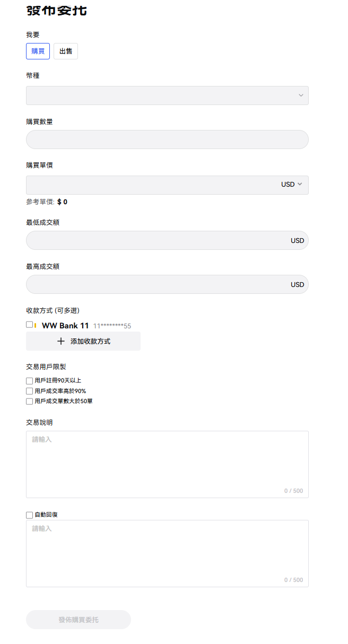Enable 用戶註冊90天以上 restriction
Viewport: 348px width, 644px height.
click(x=29, y=381)
